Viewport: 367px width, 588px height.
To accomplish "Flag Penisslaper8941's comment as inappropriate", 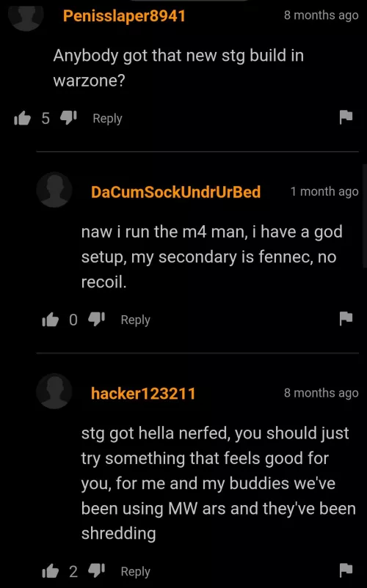I will pos(346,117).
